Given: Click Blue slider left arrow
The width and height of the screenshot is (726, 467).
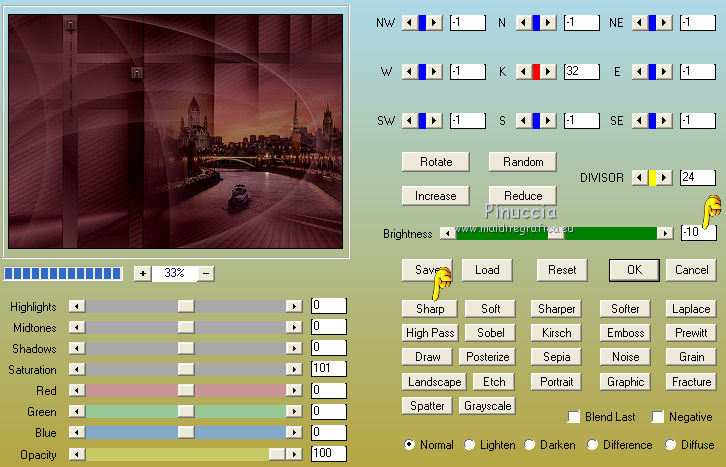Looking at the screenshot, I should pos(77,432).
